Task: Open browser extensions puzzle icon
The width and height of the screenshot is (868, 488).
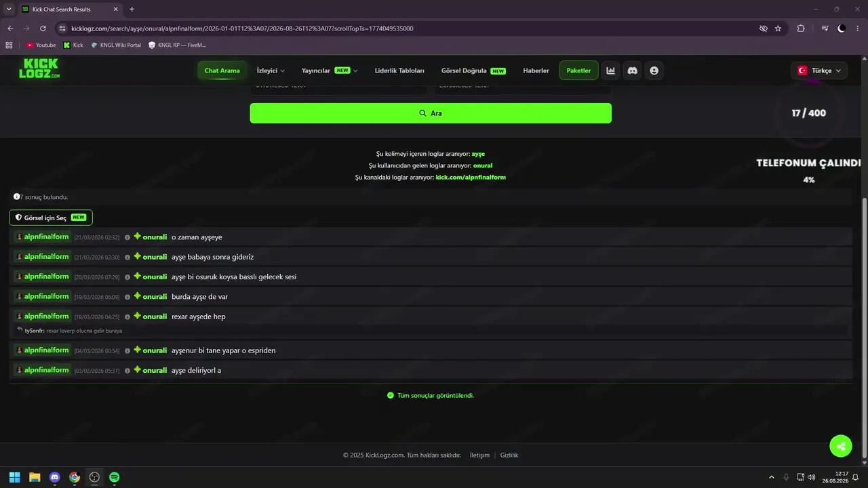Action: (x=801, y=28)
